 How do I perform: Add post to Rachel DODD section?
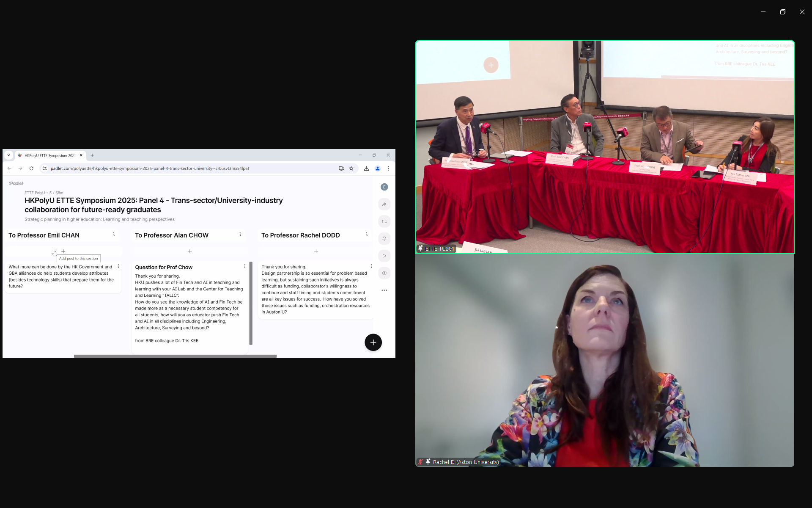[x=316, y=251]
